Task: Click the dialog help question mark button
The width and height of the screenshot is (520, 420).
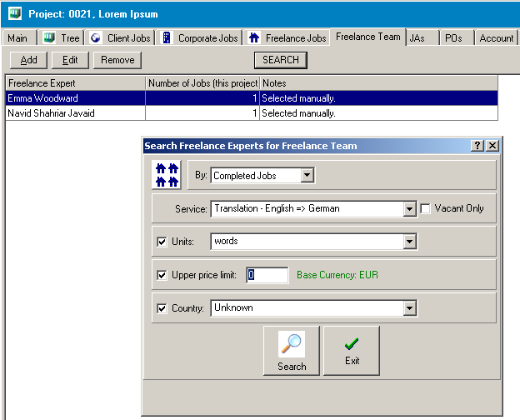Action: click(477, 146)
